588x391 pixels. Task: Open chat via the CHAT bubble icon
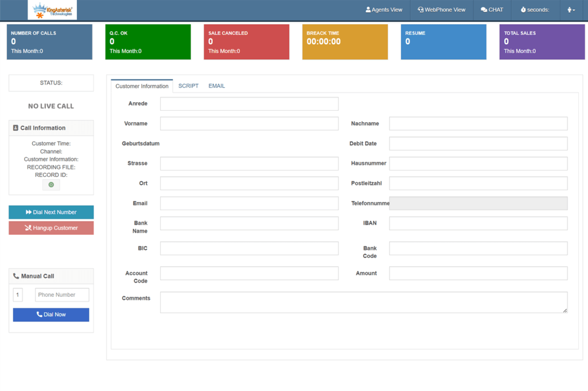click(x=483, y=9)
